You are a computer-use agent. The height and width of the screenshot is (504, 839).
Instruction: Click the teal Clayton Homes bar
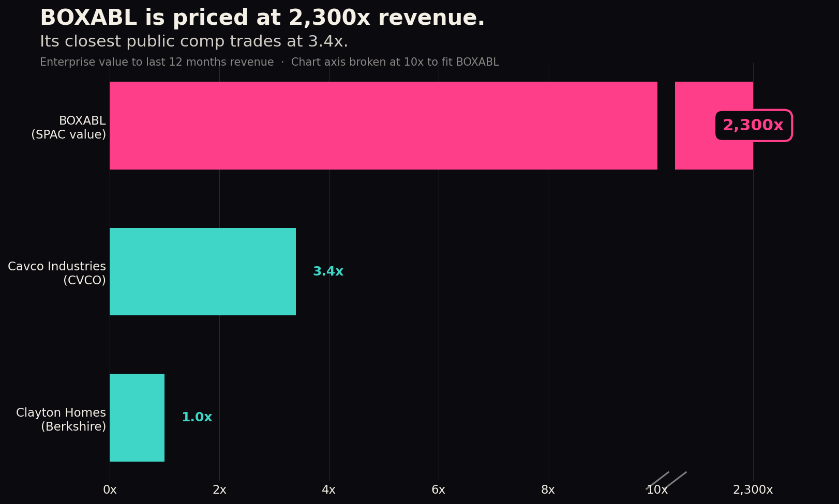pos(137,418)
